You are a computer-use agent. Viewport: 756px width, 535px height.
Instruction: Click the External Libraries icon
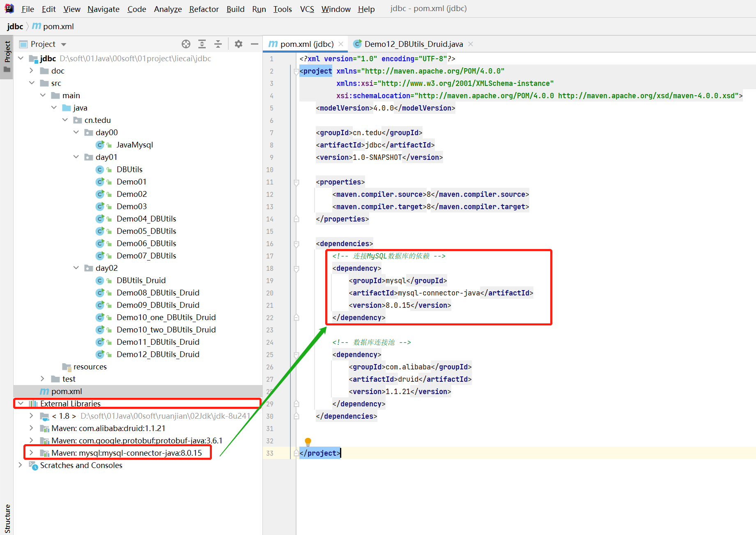(x=33, y=404)
